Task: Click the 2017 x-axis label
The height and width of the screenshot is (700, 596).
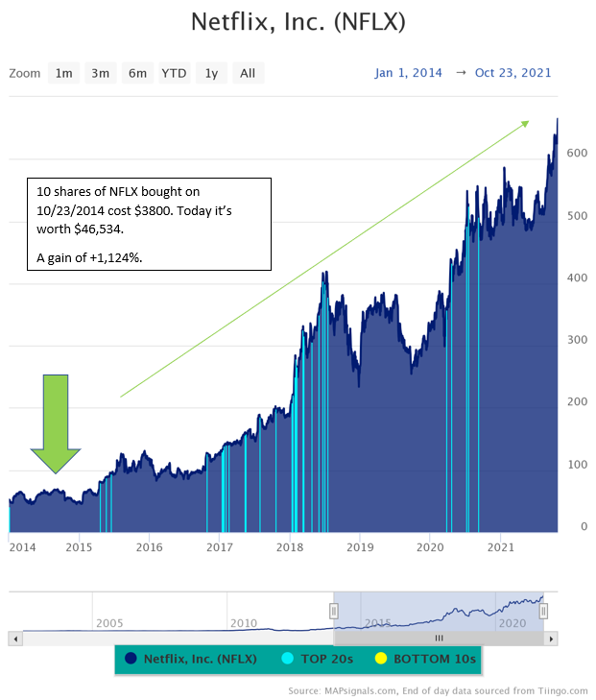Action: (x=220, y=547)
